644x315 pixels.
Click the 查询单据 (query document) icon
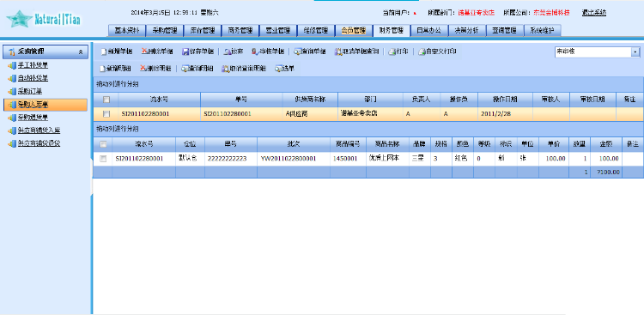coord(297,51)
